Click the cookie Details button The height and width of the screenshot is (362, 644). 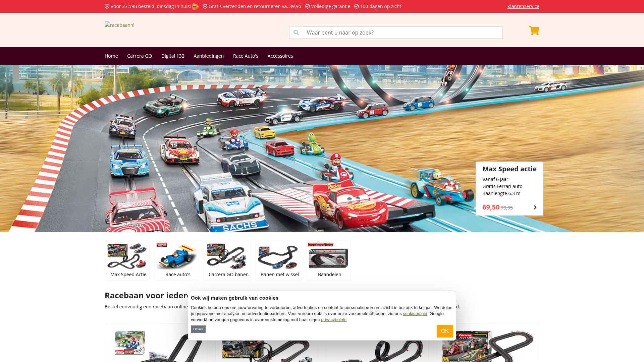coord(198,329)
